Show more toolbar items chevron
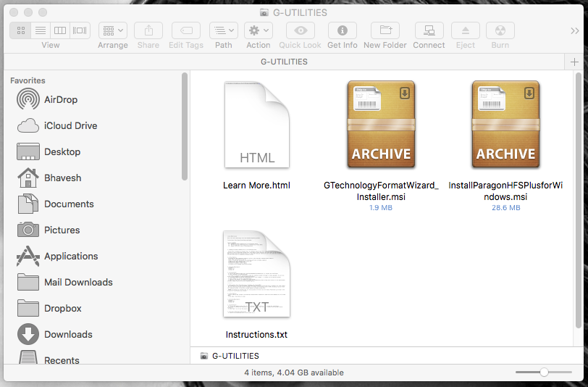 (574, 30)
